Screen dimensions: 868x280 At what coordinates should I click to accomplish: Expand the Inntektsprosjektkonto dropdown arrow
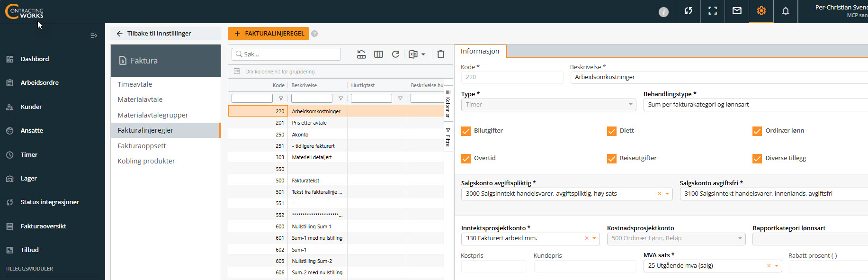pyautogui.click(x=594, y=238)
